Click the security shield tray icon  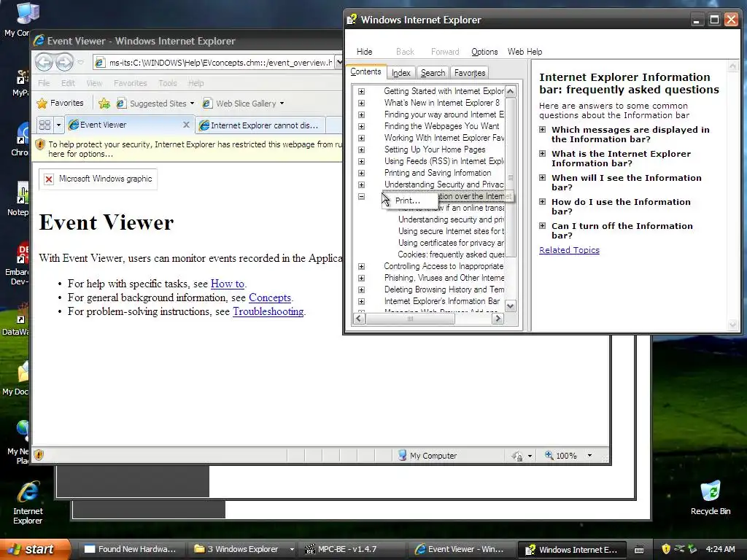[666, 549]
